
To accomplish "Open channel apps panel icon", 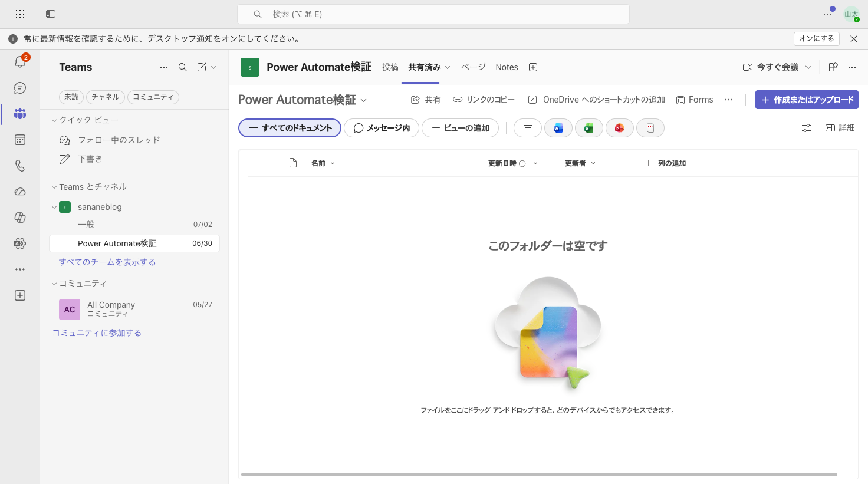I will pos(833,67).
